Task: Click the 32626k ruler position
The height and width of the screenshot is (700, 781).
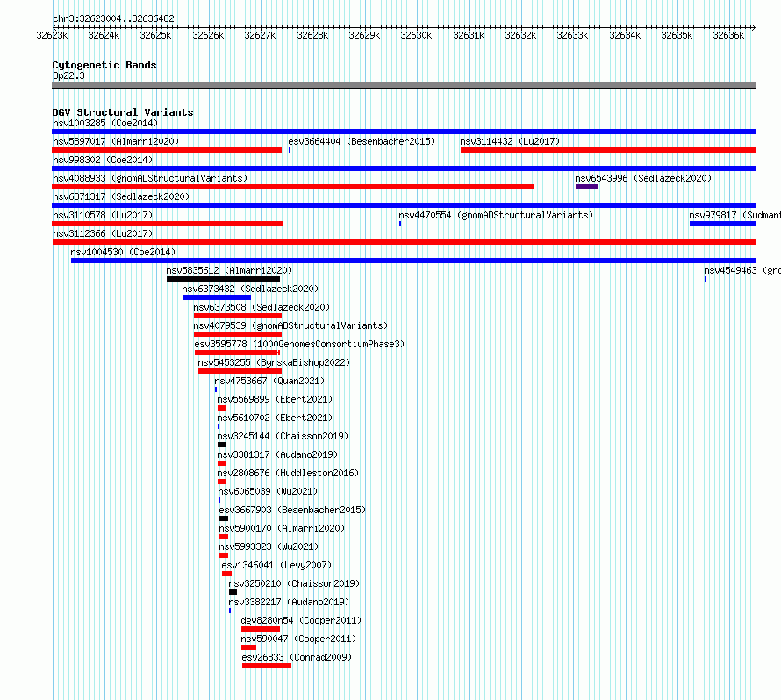Action: click(208, 35)
